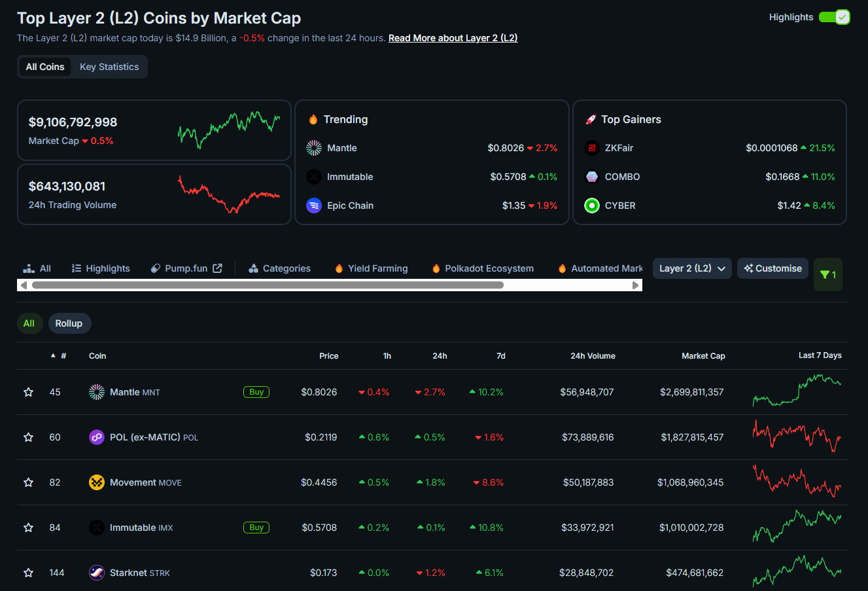868x591 pixels.
Task: Click the Immutable logo in table row
Action: [x=97, y=528]
